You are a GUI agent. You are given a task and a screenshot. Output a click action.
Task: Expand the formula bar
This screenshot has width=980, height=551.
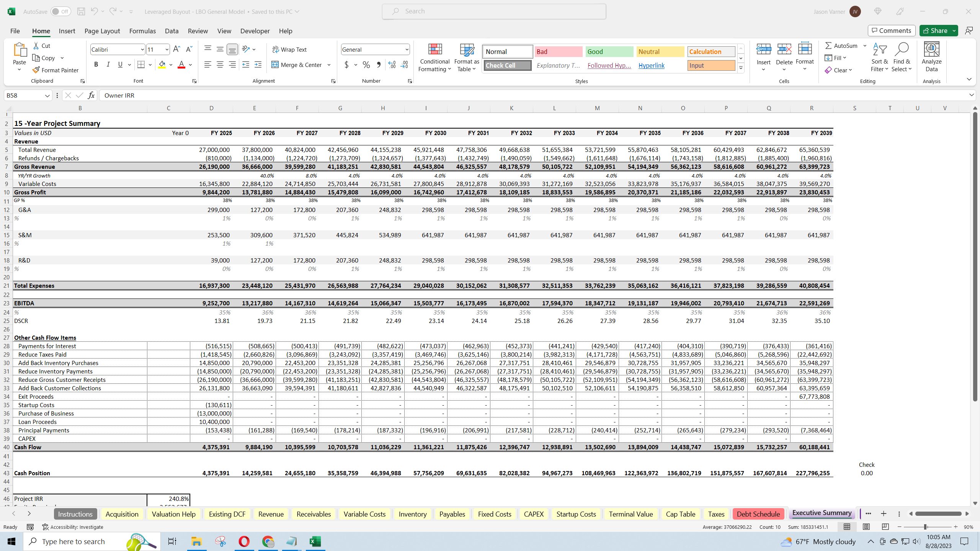pos(972,95)
